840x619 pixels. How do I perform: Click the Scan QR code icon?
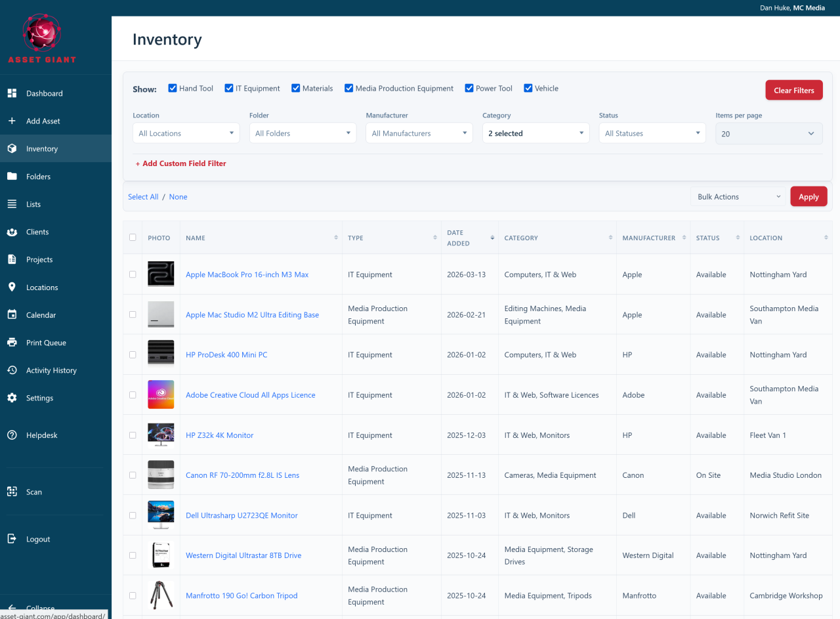point(12,492)
